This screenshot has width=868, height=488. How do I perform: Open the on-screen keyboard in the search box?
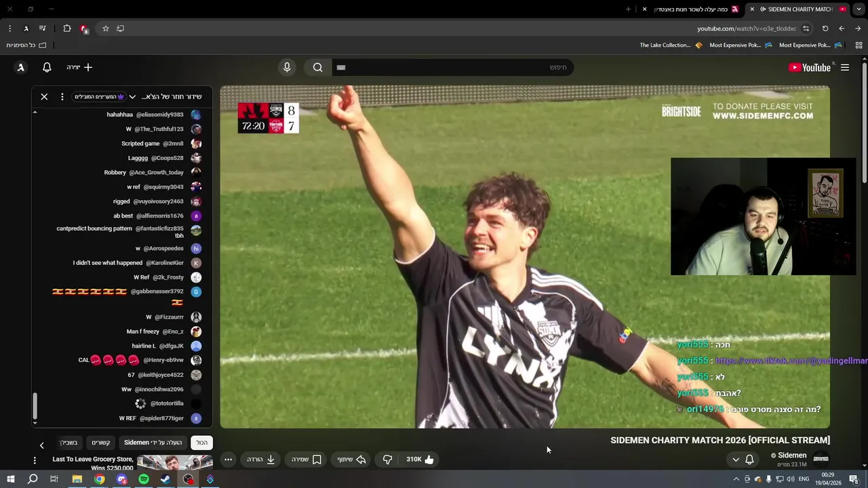pyautogui.click(x=341, y=67)
